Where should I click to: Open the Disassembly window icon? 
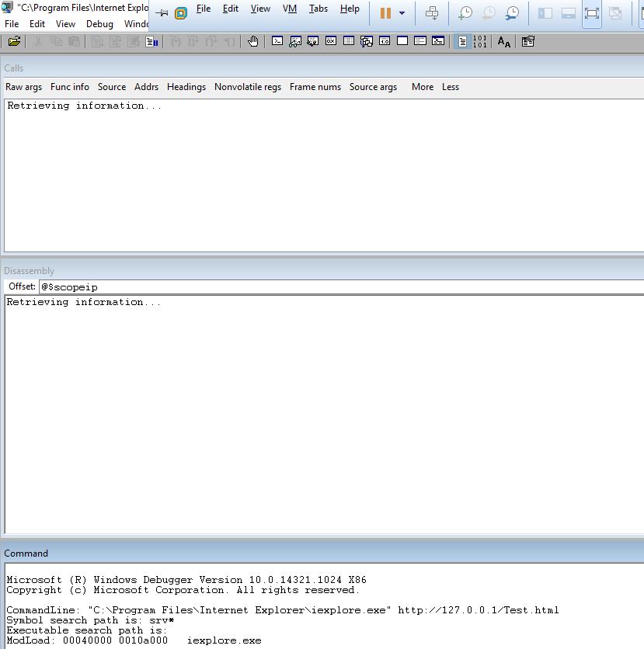(x=385, y=41)
